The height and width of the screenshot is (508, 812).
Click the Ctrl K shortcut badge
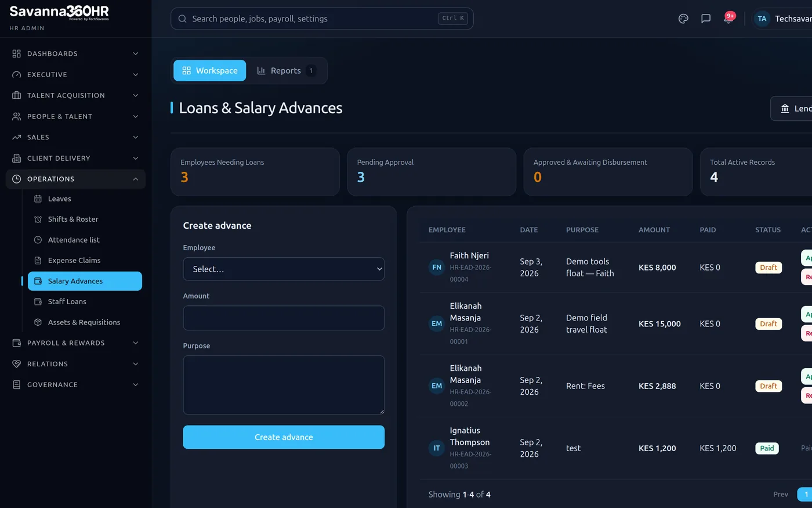tap(453, 19)
